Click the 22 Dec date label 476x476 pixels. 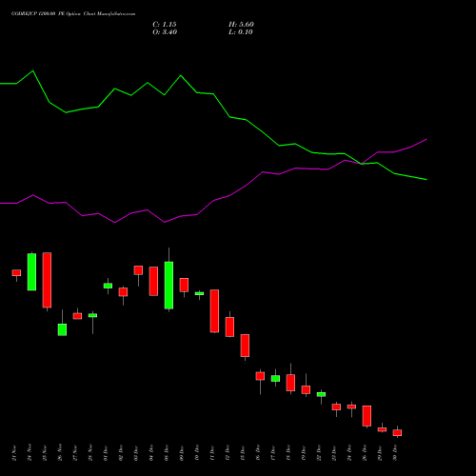click(x=319, y=453)
